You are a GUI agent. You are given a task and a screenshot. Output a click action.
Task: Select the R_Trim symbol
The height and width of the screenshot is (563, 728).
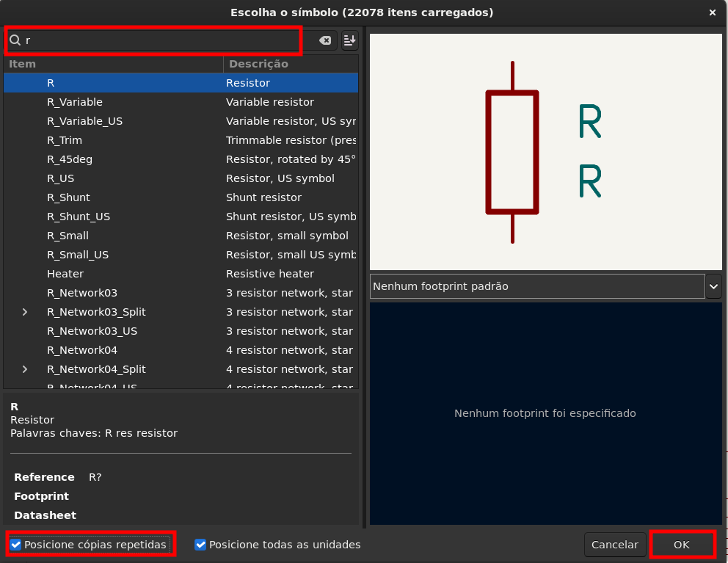(65, 140)
